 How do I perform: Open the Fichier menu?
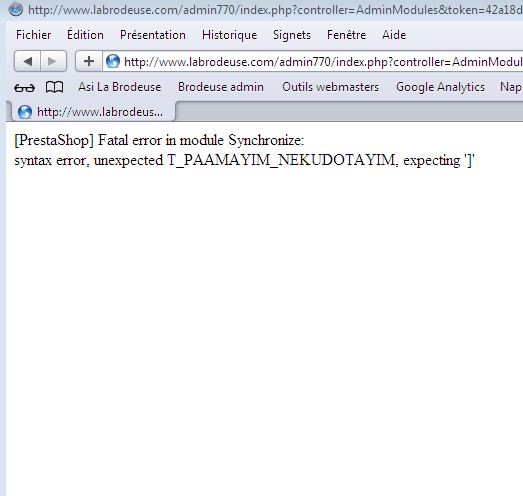coord(33,35)
